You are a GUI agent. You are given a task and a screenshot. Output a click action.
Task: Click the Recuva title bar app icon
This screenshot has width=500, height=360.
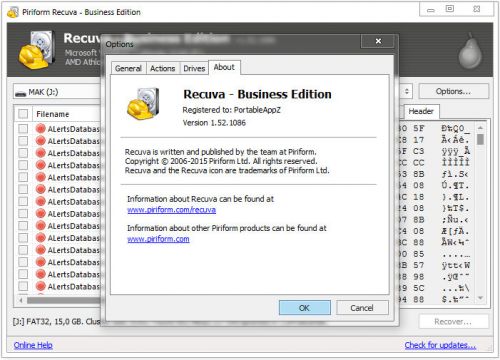tap(13, 12)
